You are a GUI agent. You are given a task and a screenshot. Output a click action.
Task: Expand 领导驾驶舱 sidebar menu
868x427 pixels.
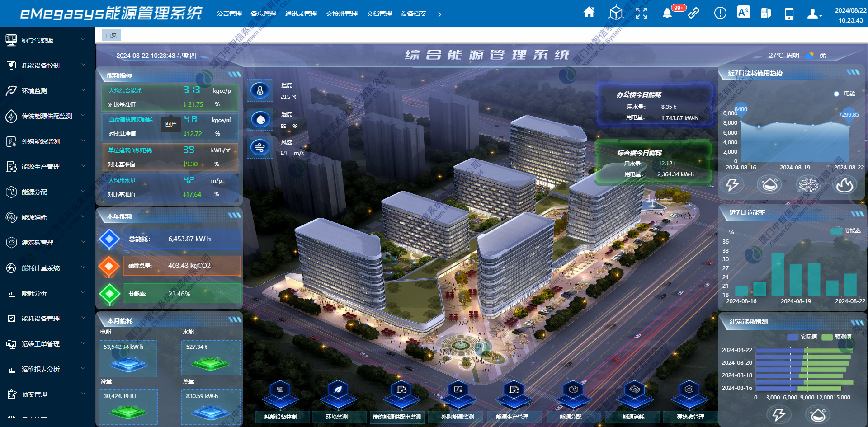pos(47,40)
